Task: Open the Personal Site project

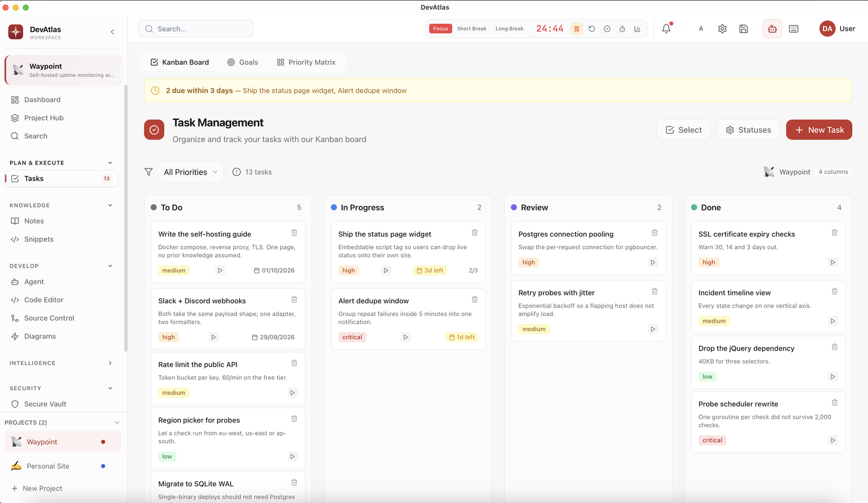Action: pos(63,466)
